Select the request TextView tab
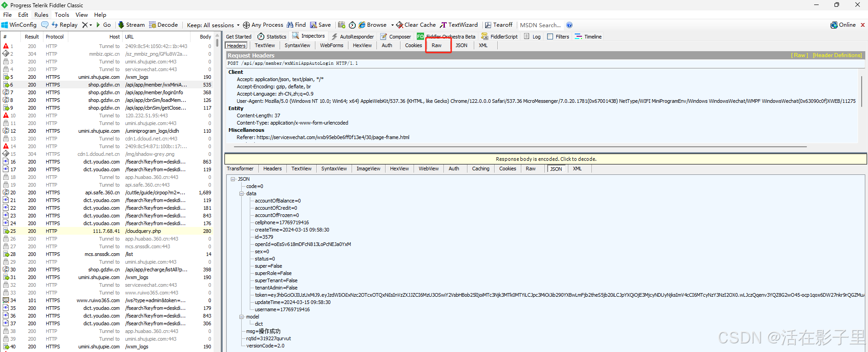 [265, 45]
